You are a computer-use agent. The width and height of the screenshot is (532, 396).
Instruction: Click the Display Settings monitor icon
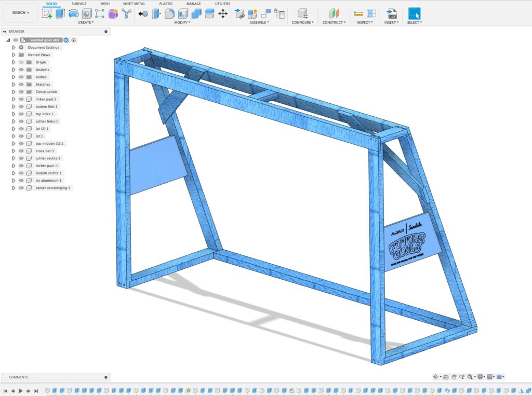click(480, 377)
